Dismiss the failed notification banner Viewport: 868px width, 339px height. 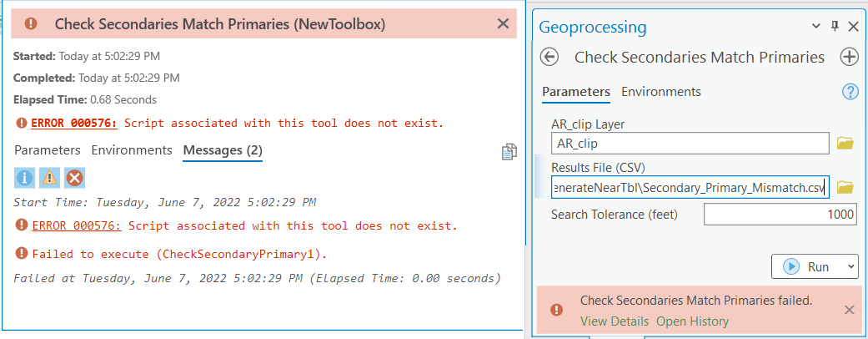pos(849,310)
